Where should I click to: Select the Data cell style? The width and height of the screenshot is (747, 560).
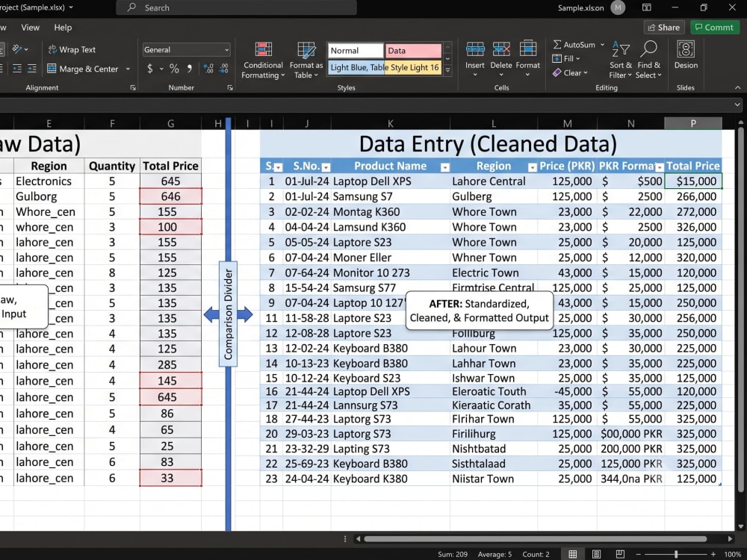[x=413, y=51]
